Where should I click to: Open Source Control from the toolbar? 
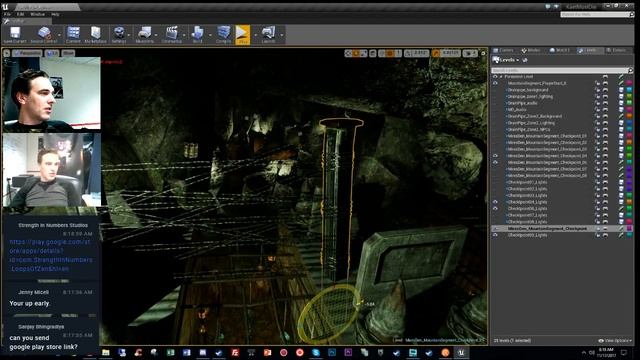pyautogui.click(x=44, y=35)
